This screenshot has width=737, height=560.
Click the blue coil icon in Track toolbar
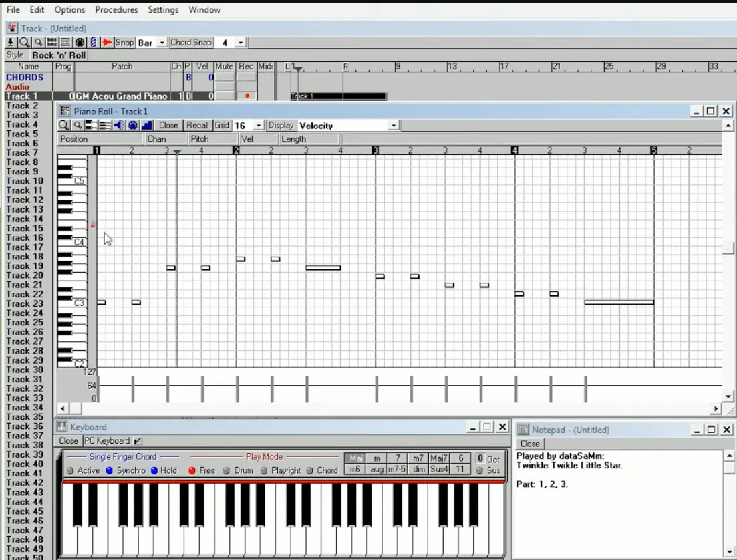[94, 43]
